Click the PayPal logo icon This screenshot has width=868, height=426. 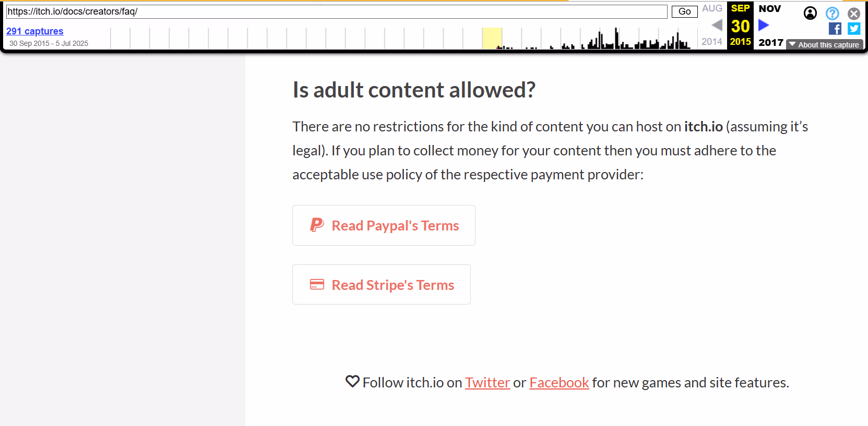click(x=317, y=225)
